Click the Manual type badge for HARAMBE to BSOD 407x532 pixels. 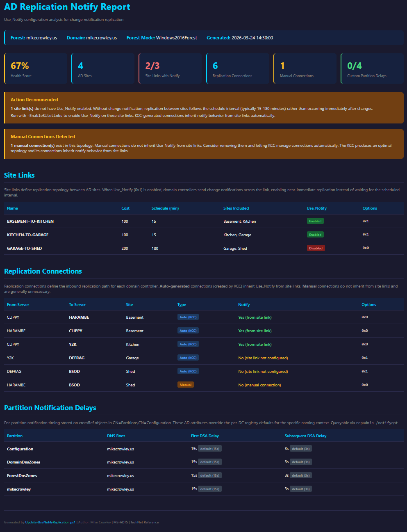coord(185,385)
